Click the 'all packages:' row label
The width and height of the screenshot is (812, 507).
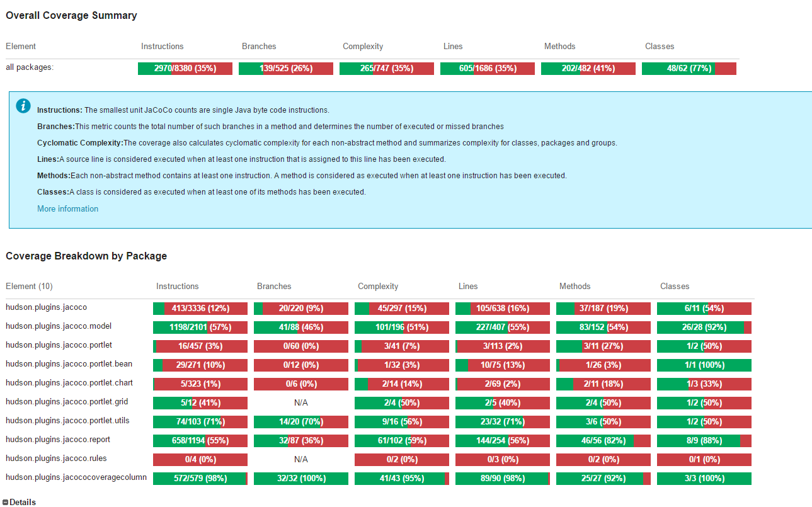(30, 67)
